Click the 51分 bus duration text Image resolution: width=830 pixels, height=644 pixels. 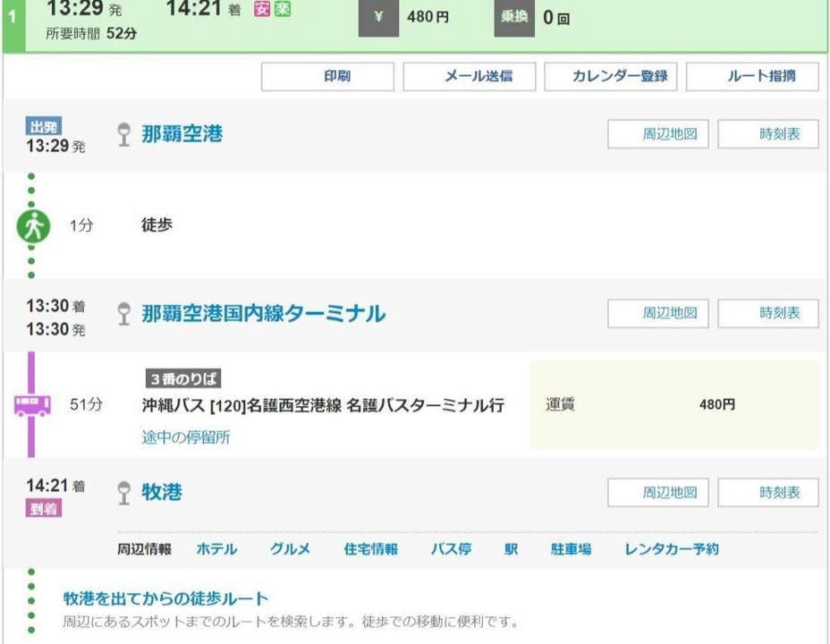[86, 405]
